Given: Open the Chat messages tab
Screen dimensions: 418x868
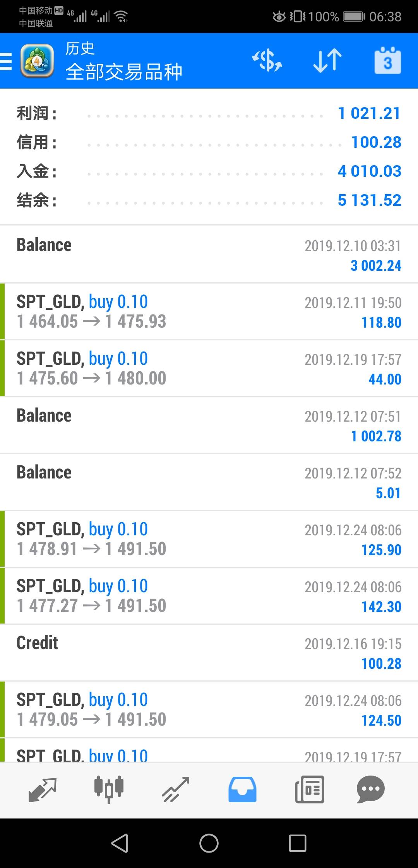Looking at the screenshot, I should [x=370, y=789].
